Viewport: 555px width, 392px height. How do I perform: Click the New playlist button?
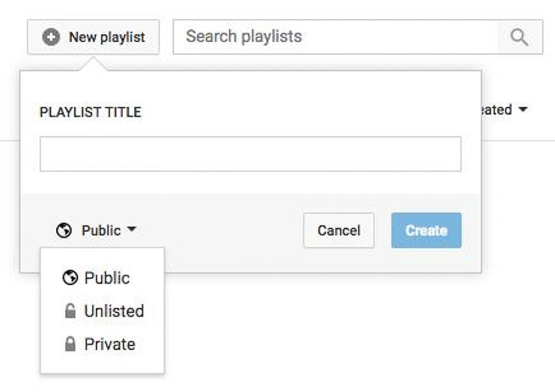tap(94, 37)
